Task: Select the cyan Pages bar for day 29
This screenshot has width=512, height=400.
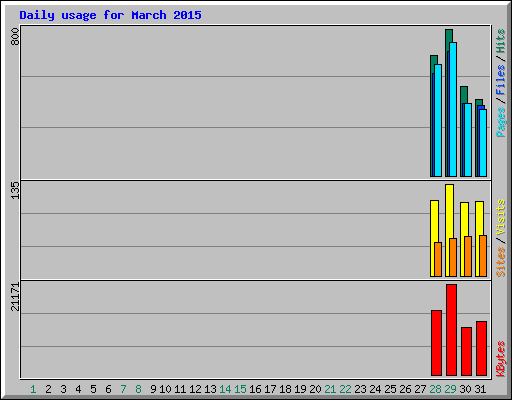Action: coord(453,109)
